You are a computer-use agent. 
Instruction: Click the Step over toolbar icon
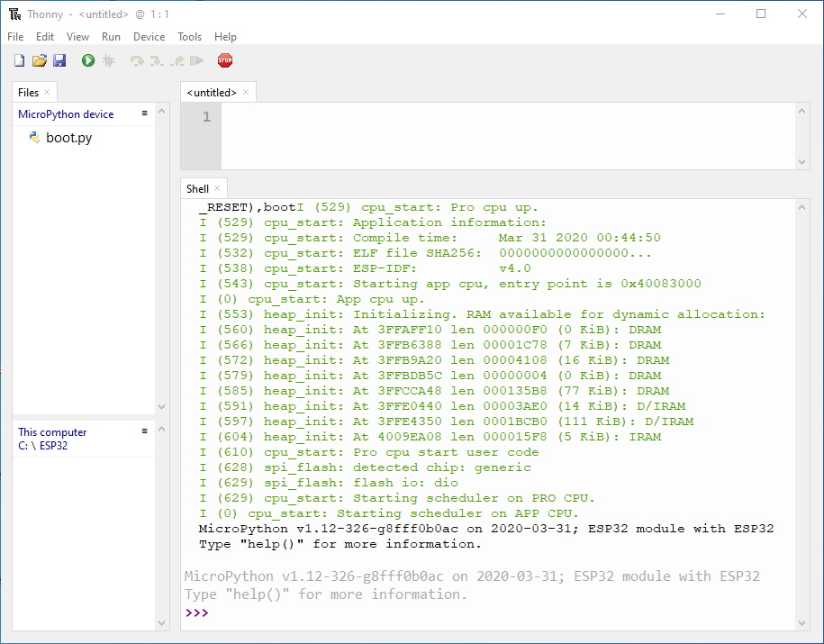137,61
